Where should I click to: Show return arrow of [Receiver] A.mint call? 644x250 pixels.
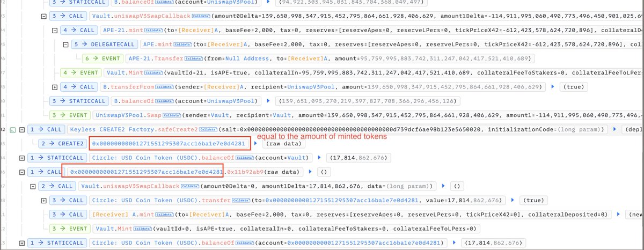(619, 214)
